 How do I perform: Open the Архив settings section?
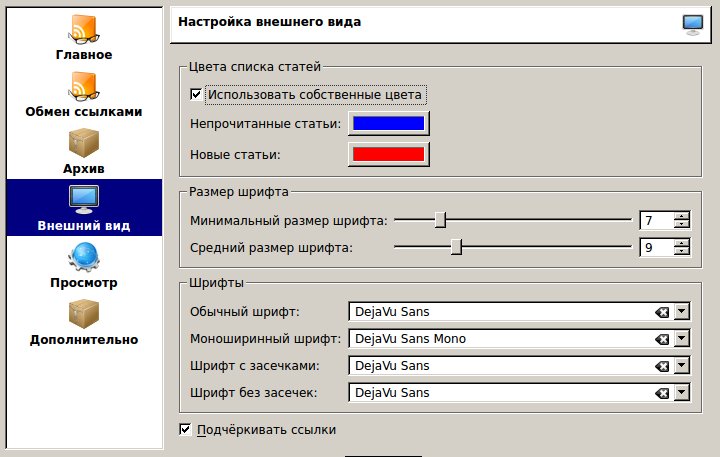pyautogui.click(x=84, y=151)
